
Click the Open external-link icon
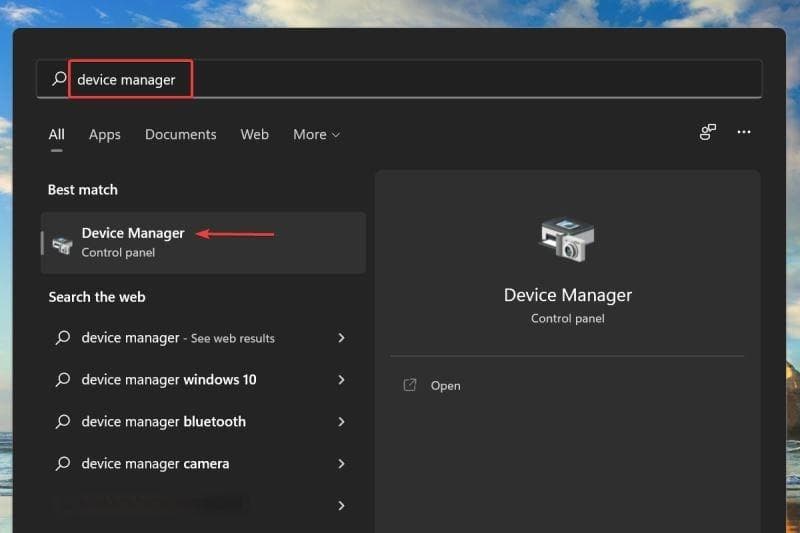tap(410, 385)
